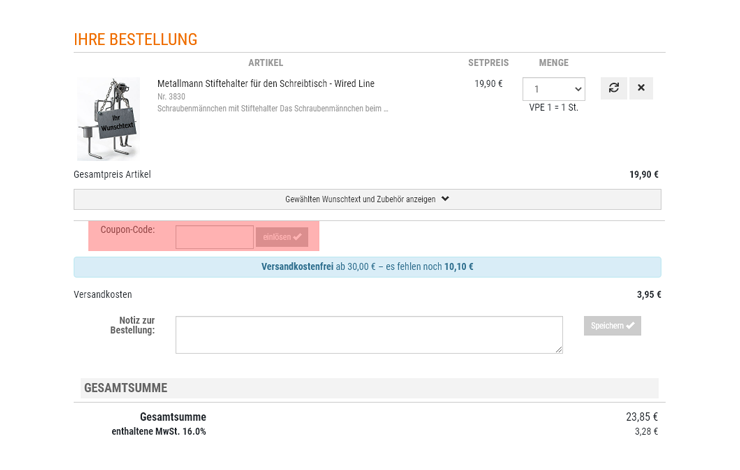This screenshot has width=740, height=470.
Task: Click the refresh quantity icon button
Action: [x=614, y=88]
